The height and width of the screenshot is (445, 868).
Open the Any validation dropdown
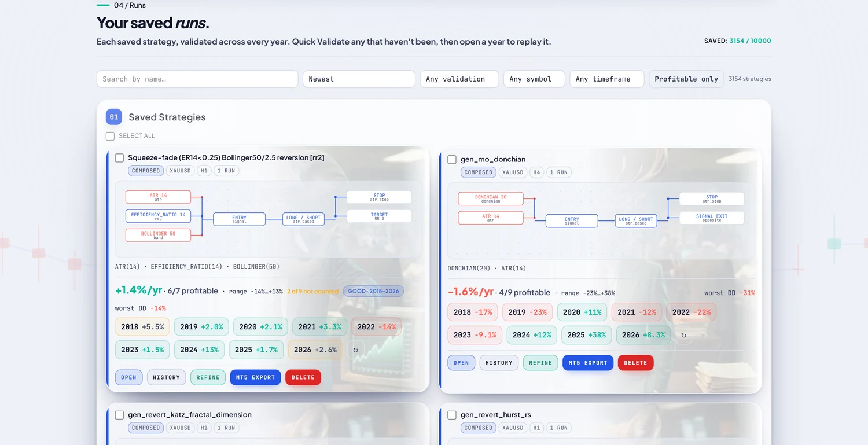click(459, 79)
